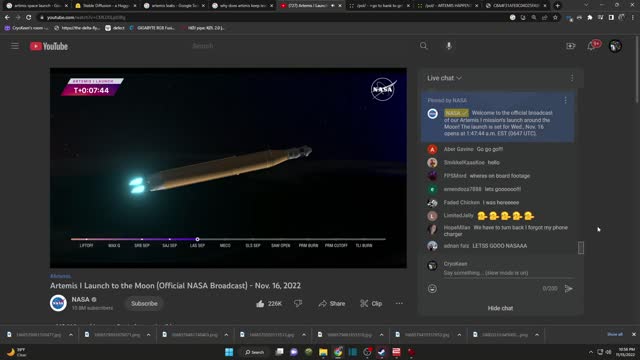Hide chat panel
Screen dimensions: 640x360
500,308
